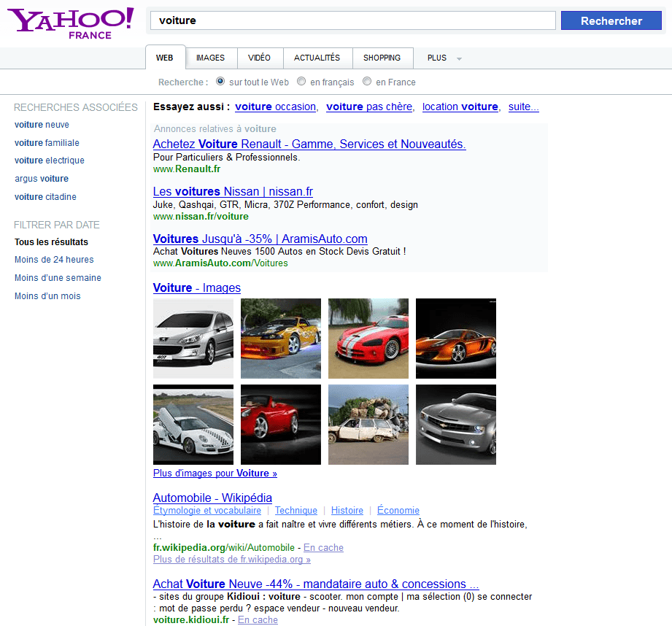Open the silver Camaro thumbnail
Screen dimensions: 672x626
coord(456,425)
